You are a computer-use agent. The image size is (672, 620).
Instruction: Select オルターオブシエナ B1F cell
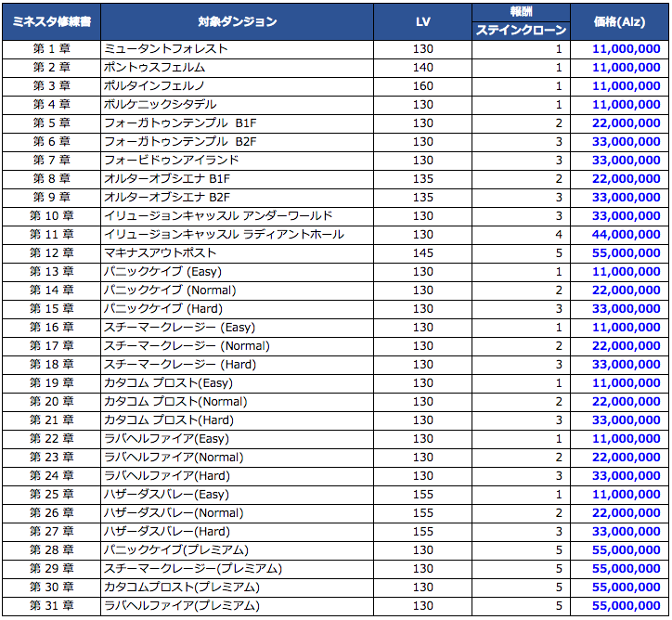click(237, 179)
